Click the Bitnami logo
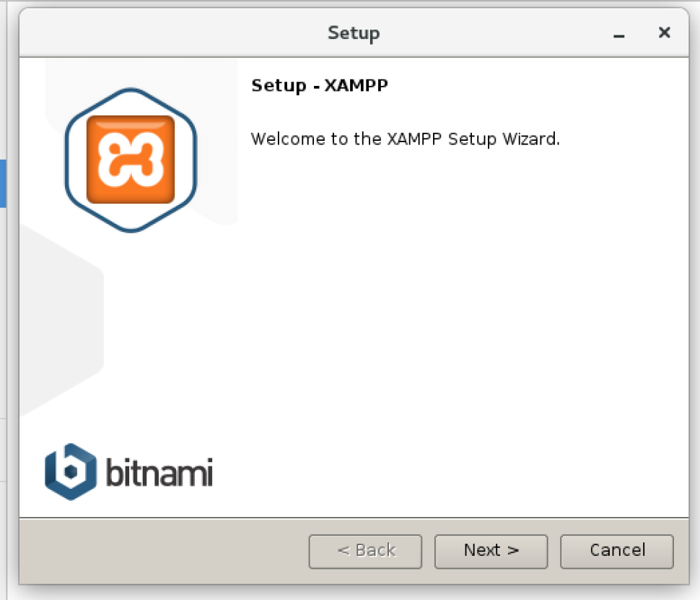The image size is (700, 600). click(x=128, y=471)
